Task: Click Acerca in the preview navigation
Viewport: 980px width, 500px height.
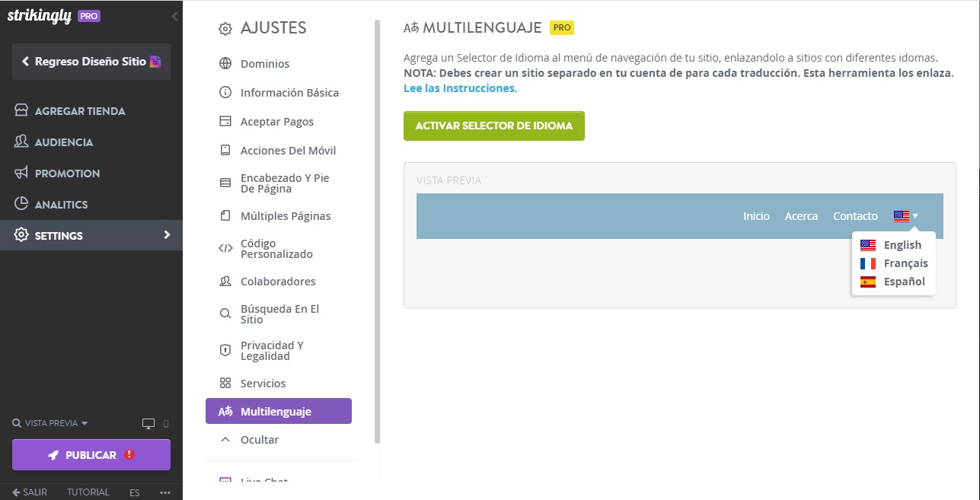Action: [801, 216]
